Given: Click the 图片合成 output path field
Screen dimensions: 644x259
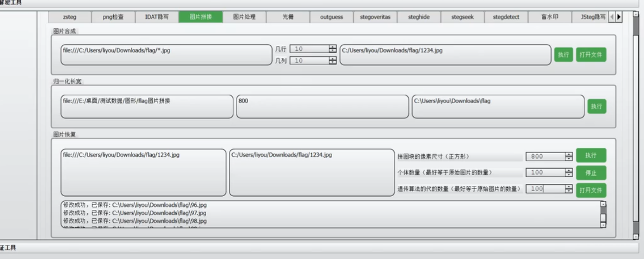Looking at the screenshot, I should 445,55.
